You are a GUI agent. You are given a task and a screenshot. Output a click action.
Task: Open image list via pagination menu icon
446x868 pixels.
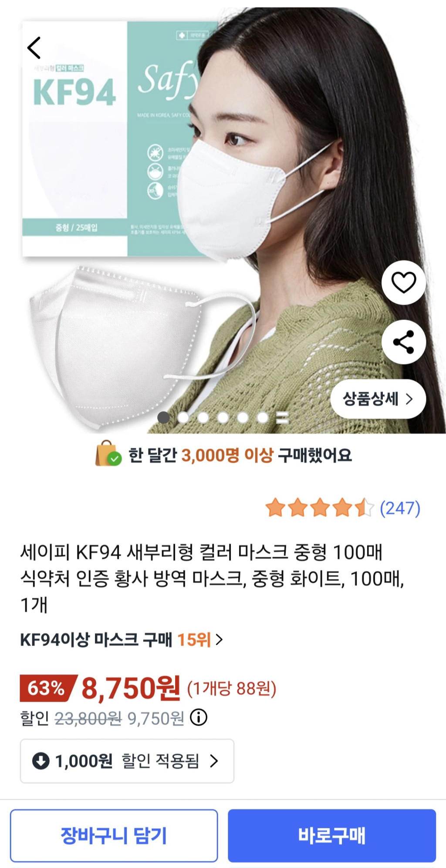click(x=282, y=417)
